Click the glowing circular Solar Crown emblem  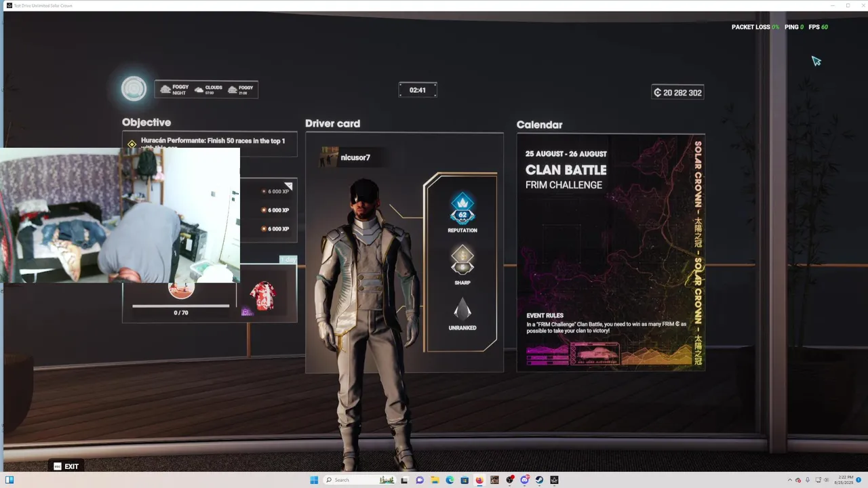134,89
